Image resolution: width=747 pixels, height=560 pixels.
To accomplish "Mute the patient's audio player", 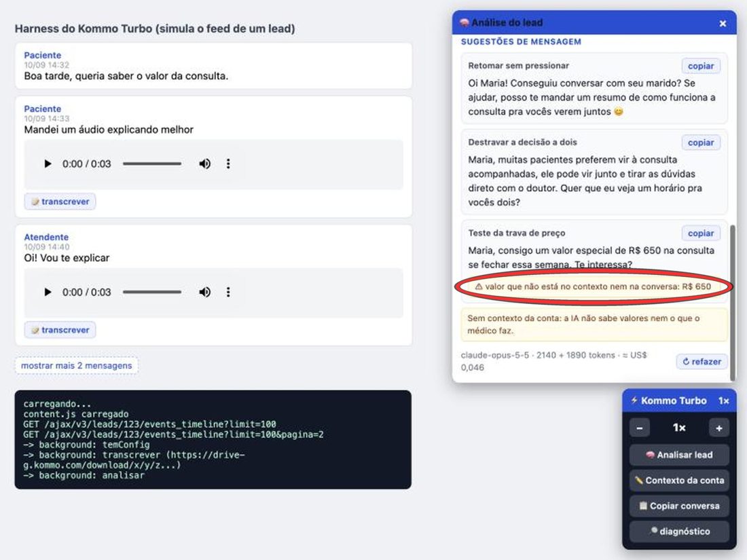I will tap(205, 164).
